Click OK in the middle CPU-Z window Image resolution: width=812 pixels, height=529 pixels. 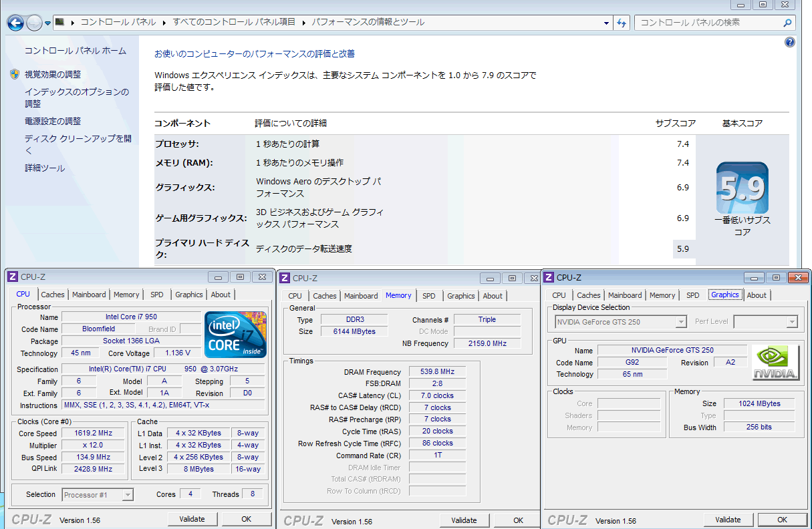[x=519, y=520]
